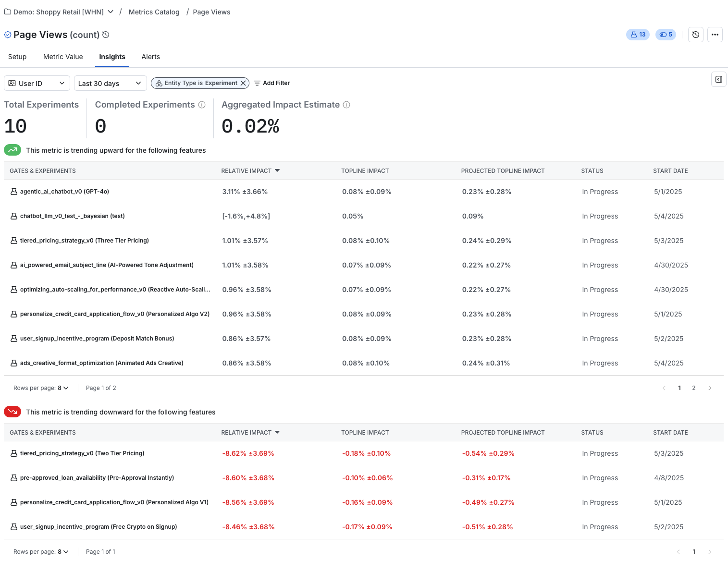Open the experiments count badge showing 13
Screen dimensions: 728x572
[x=638, y=34]
